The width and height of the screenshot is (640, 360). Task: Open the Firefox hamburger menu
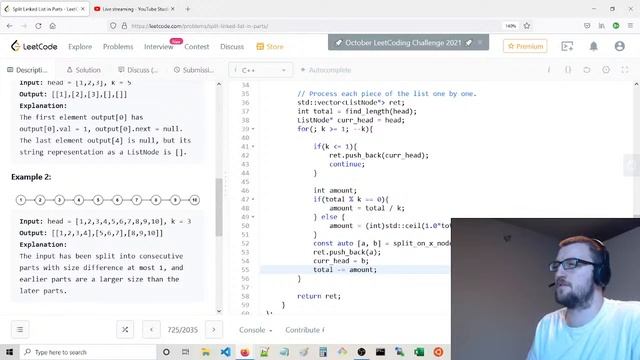coord(630,26)
